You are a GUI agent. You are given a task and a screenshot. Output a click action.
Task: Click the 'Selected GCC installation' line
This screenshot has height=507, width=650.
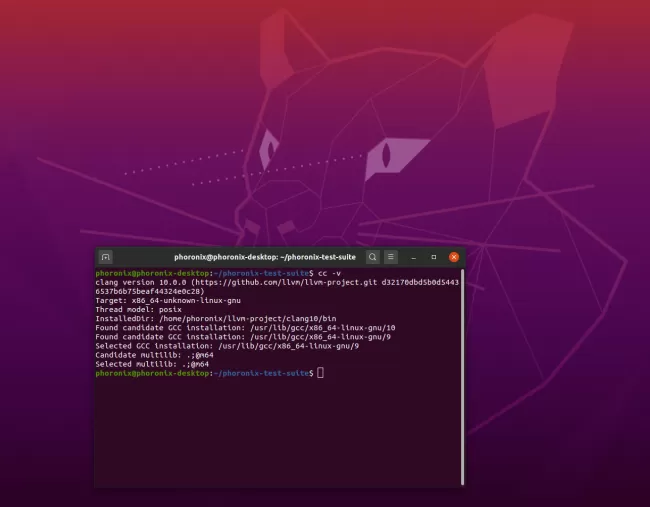tap(227, 346)
